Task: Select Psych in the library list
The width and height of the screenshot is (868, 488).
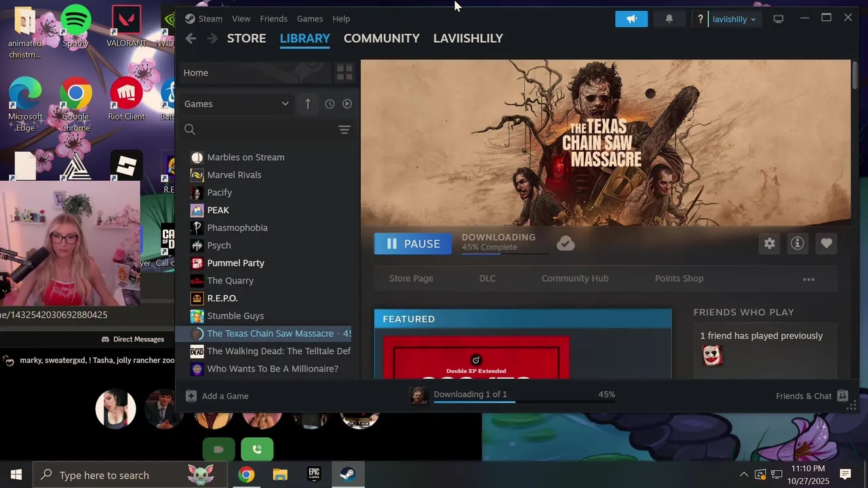Action: pyautogui.click(x=264, y=245)
